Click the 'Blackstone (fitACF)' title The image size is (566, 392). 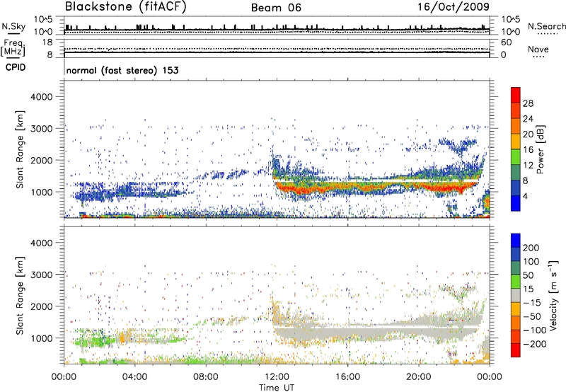(125, 7)
